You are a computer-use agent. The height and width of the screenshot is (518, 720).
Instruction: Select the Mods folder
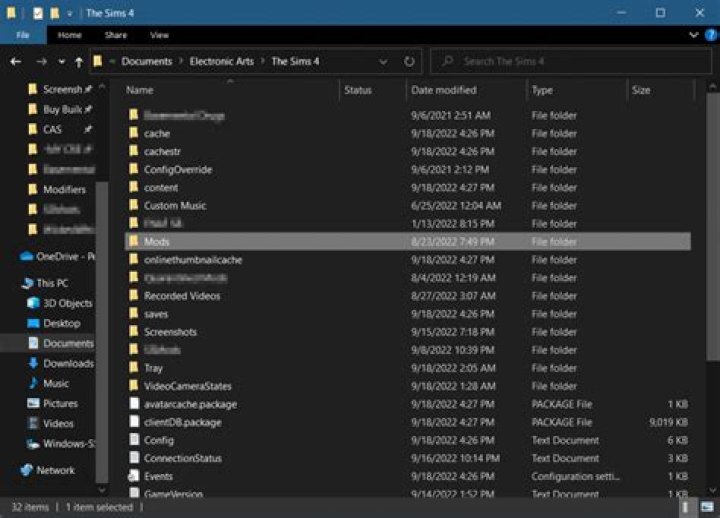tap(157, 242)
